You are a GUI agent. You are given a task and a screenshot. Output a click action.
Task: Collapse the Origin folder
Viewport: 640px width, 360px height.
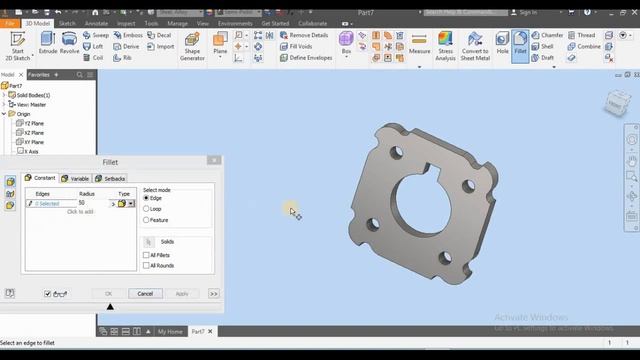4,114
